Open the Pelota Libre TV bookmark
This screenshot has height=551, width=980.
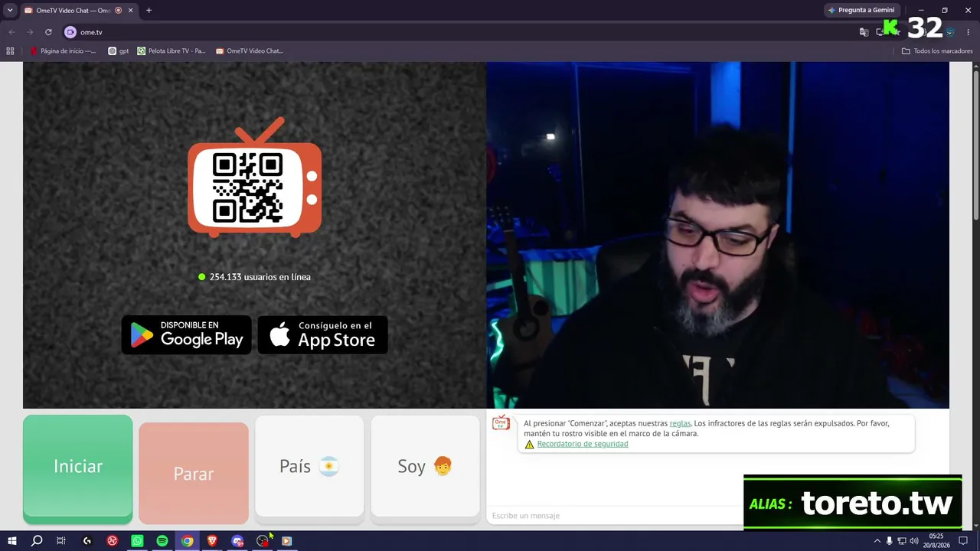click(x=171, y=51)
